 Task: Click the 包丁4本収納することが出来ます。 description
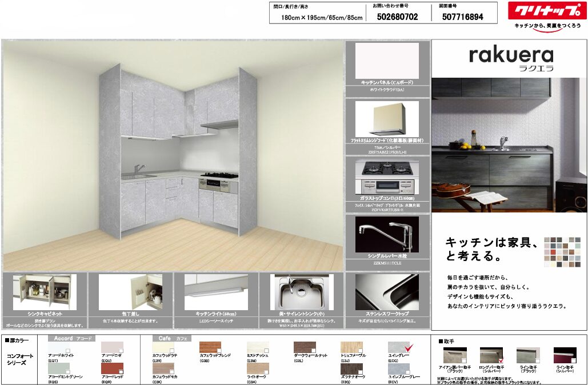(130, 321)
